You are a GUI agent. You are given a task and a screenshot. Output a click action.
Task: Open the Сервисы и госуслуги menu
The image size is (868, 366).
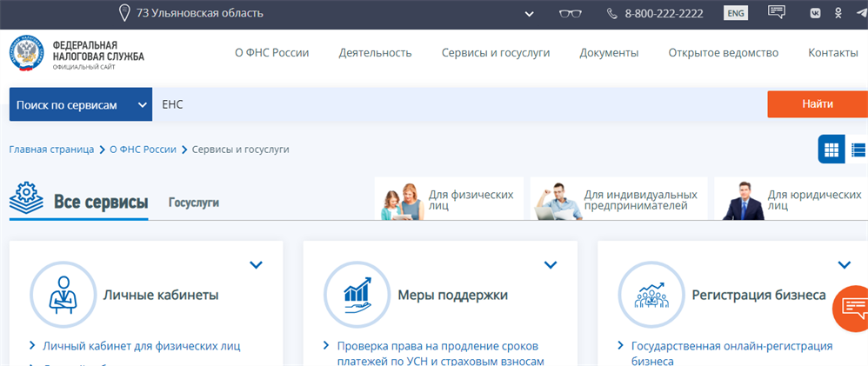pos(496,53)
